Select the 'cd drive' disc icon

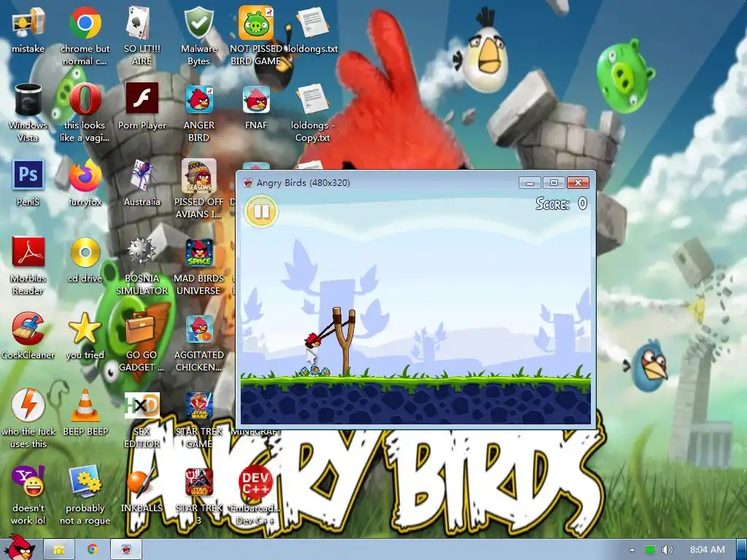click(x=85, y=252)
